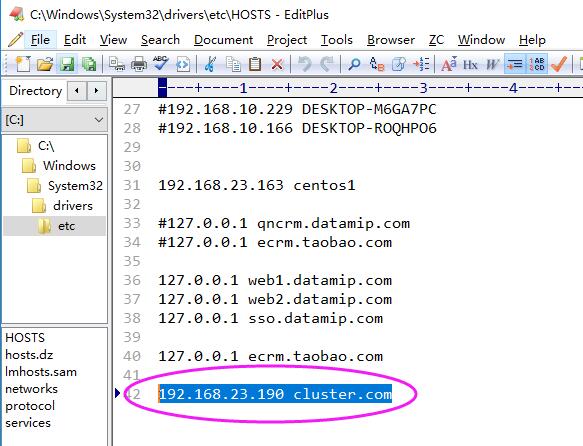This screenshot has height=446, width=583.
Task: Toggle line numbers display button
Action: [537, 64]
